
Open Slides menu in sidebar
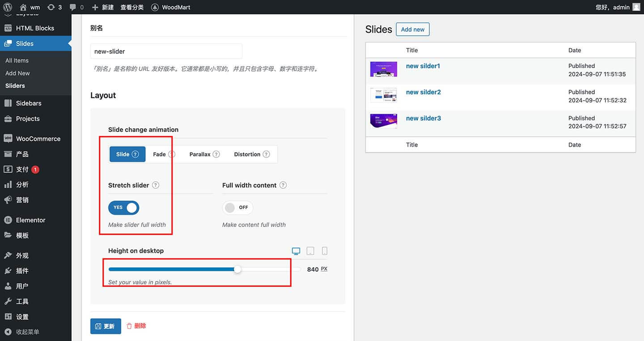click(x=36, y=44)
